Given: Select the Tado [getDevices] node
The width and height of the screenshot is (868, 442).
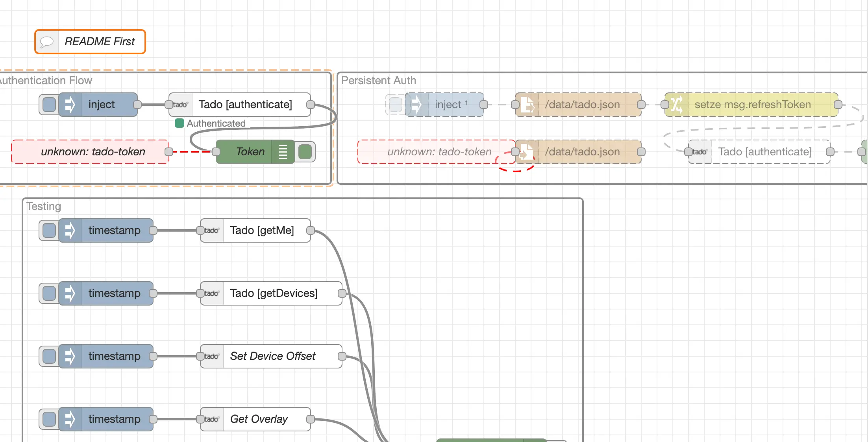Looking at the screenshot, I should [x=271, y=293].
